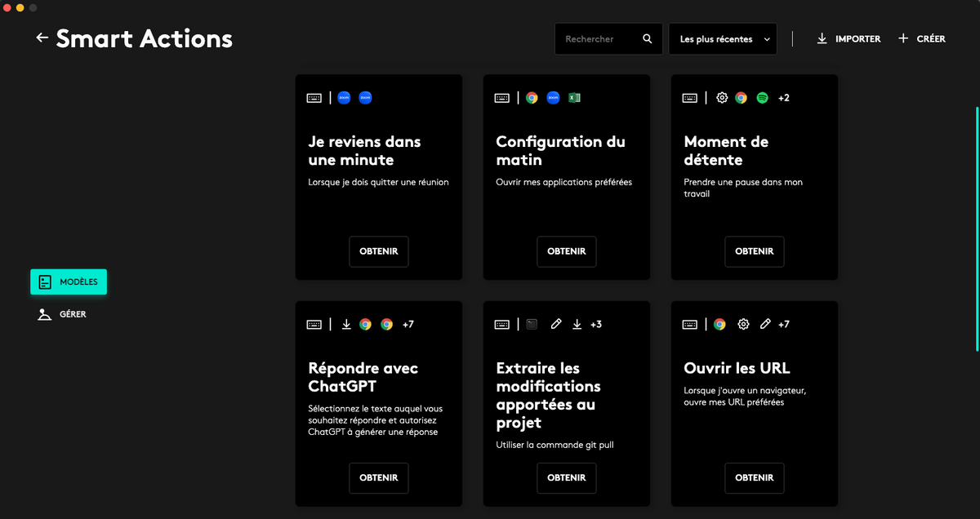Select the Zoom app icon on "Je reviens dans une minute"
Screen dimensions: 980x519
click(x=342, y=97)
